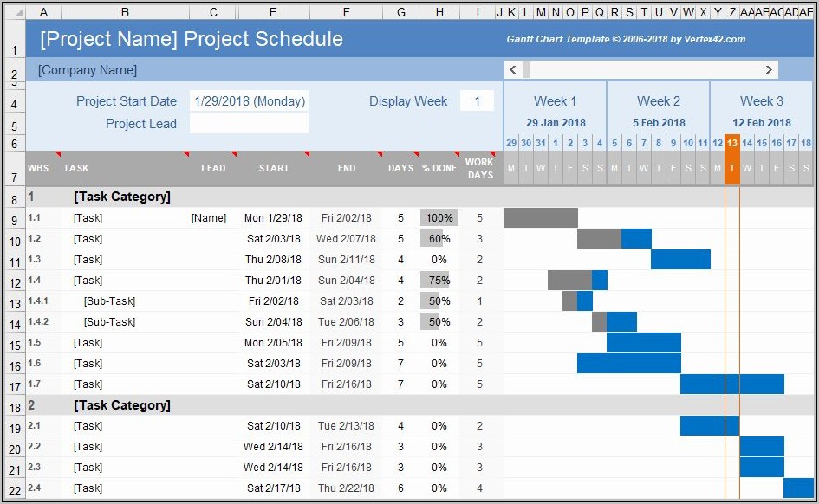Open the Vertex42.com Gantt Chart Template link
Screen dimensions: 819x504
pyautogui.click(x=626, y=39)
